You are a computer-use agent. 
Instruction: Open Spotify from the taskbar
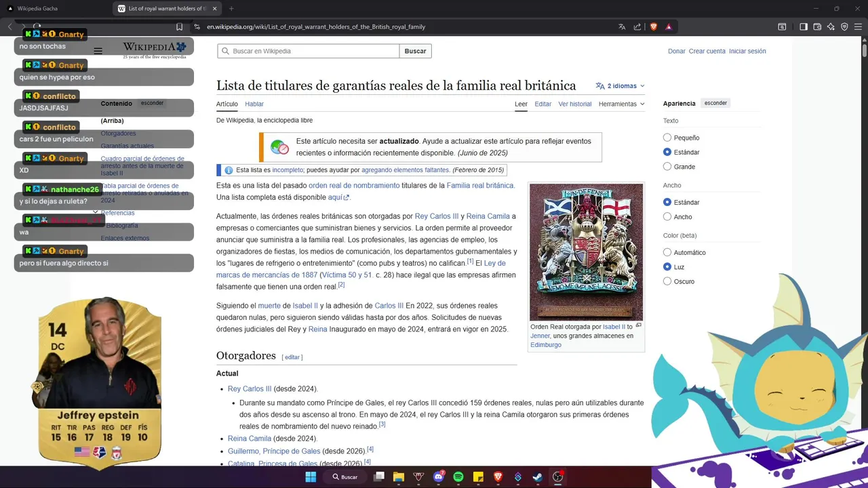click(x=458, y=477)
